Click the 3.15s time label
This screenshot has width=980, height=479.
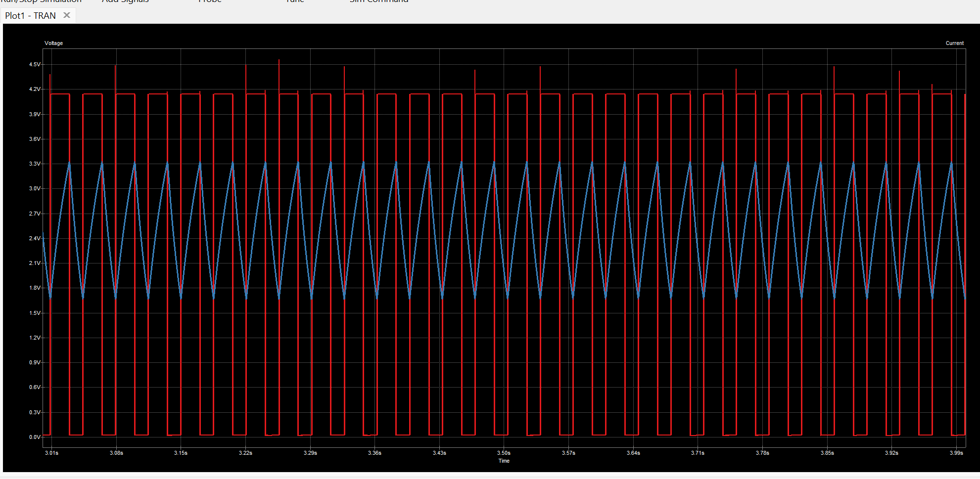[181, 453]
